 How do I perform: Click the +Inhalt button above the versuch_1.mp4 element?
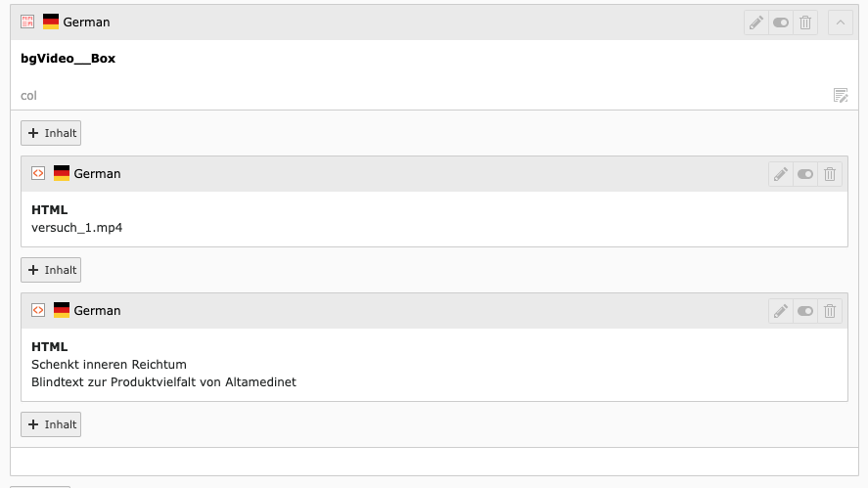point(51,133)
